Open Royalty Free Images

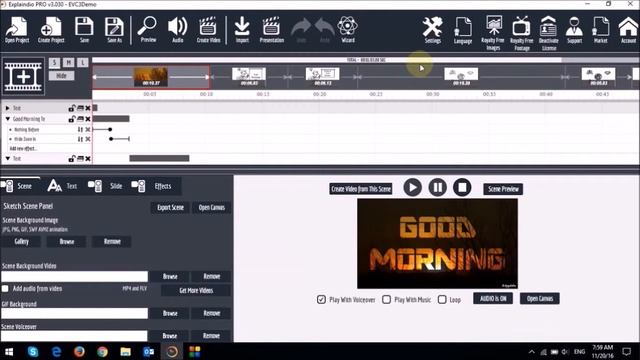[x=493, y=33]
